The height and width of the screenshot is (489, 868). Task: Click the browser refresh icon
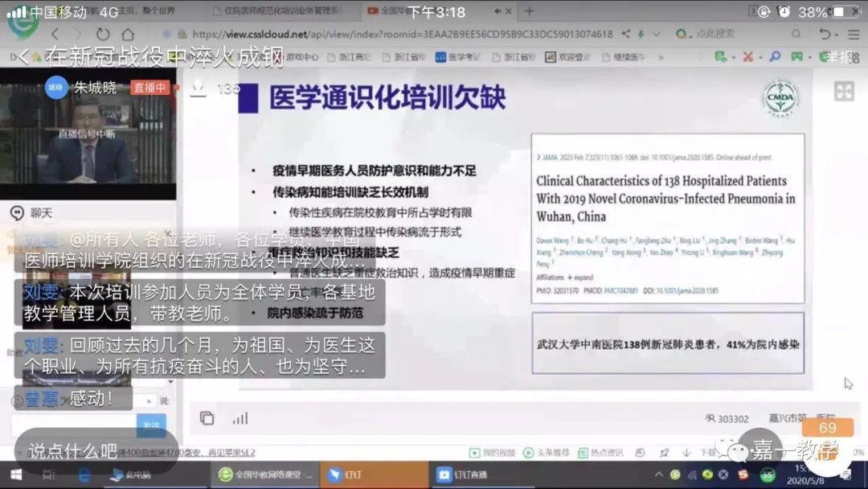[x=103, y=35]
